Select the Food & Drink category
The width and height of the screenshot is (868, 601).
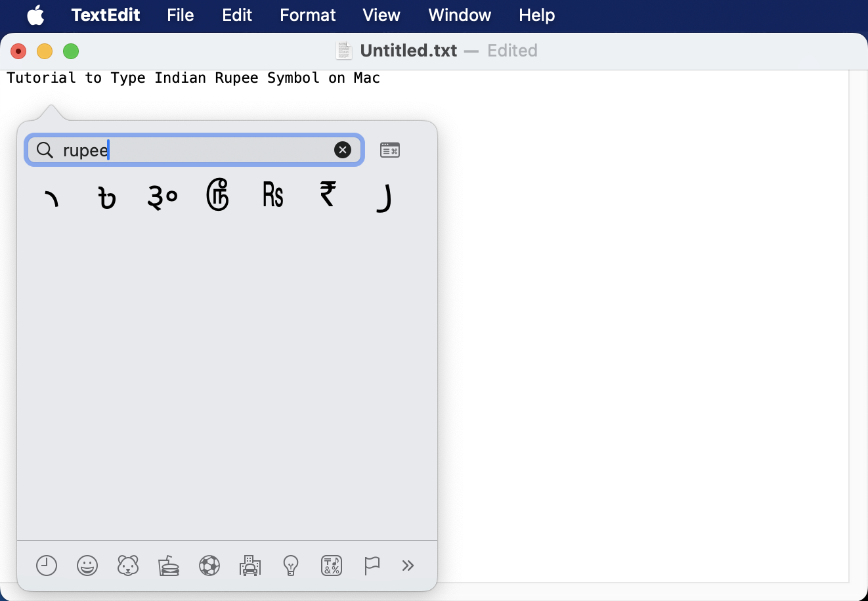pos(169,566)
